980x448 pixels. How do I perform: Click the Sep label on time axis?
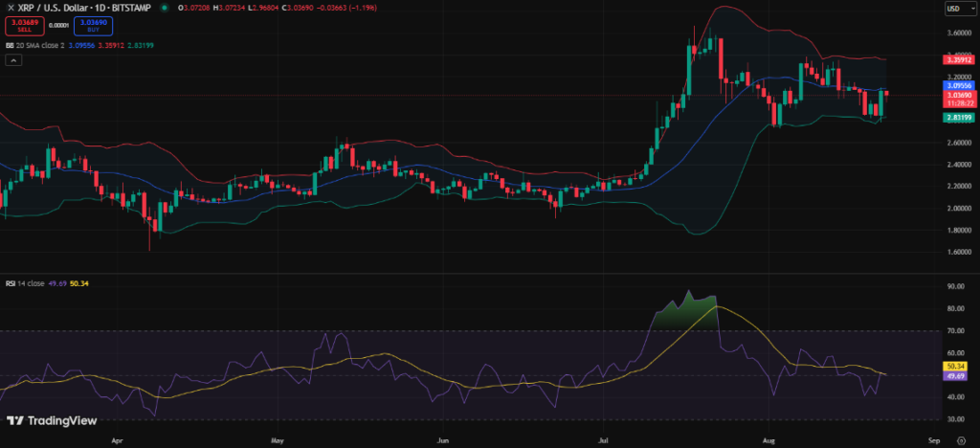934,440
